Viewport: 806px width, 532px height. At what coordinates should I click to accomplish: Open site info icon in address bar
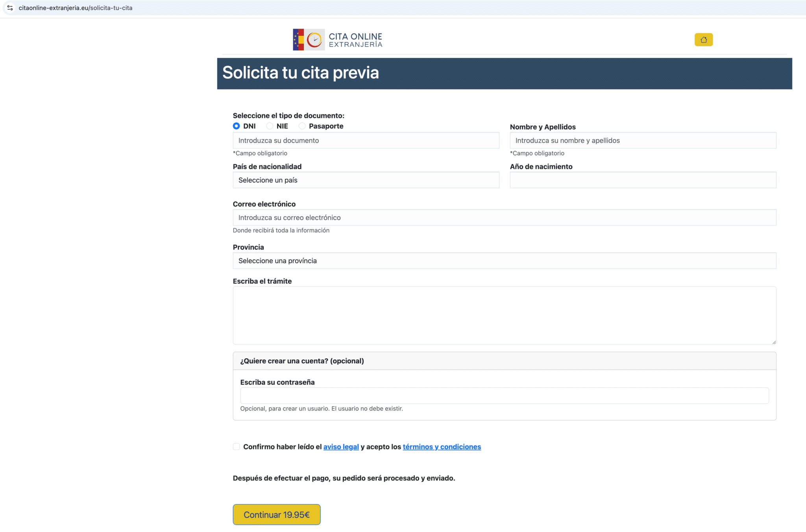(x=10, y=8)
